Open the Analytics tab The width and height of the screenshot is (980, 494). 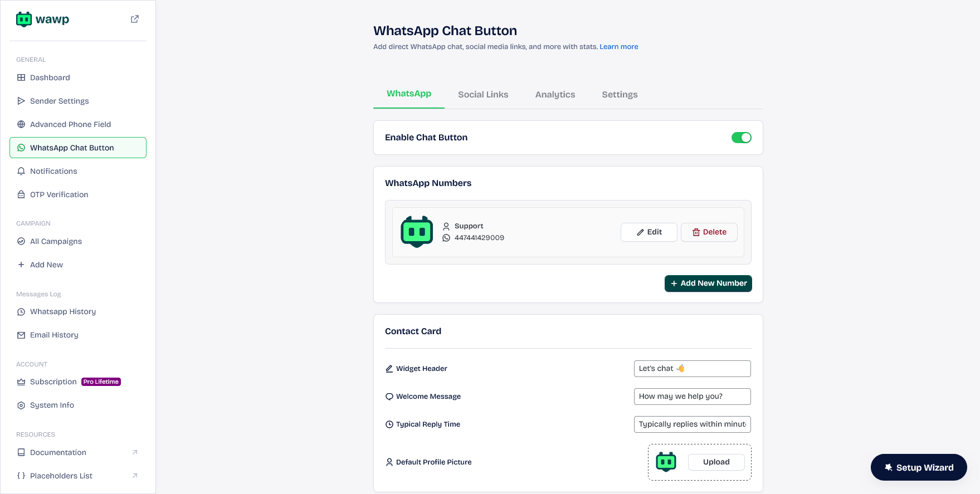555,95
